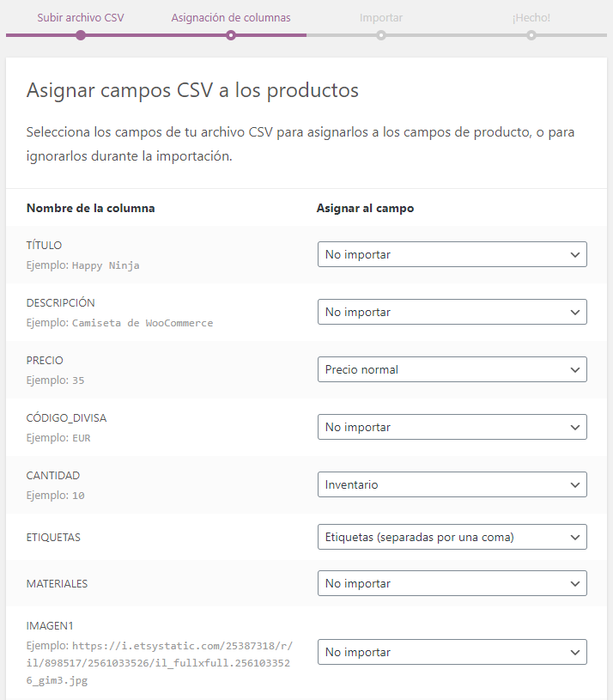
Task: Select the Asignación de columnas step label
Action: [230, 17]
